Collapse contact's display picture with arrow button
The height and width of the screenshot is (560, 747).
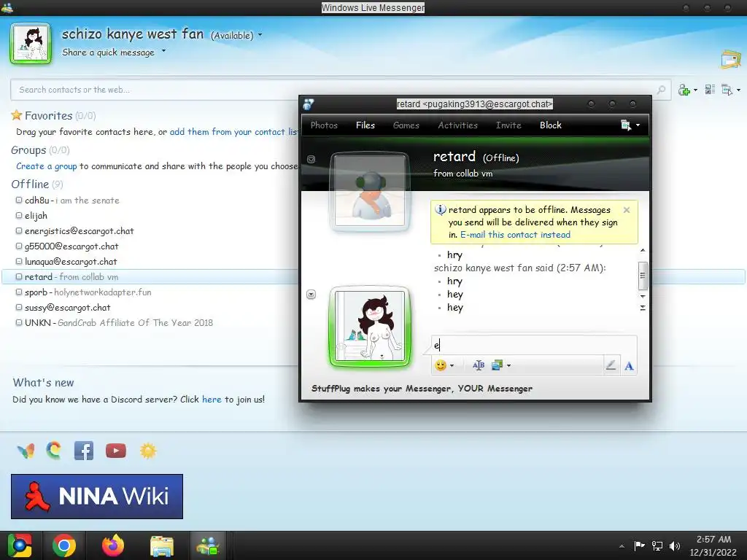coord(311,160)
